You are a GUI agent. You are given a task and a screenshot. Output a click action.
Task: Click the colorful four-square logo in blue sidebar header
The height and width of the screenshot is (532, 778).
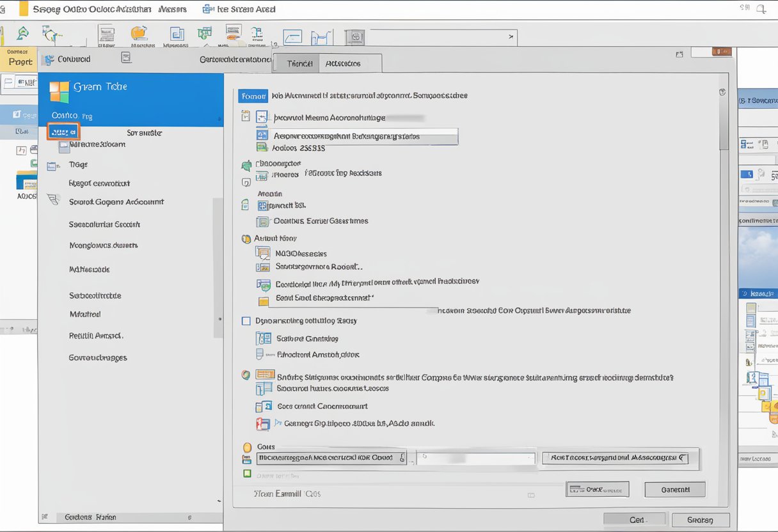(x=60, y=91)
